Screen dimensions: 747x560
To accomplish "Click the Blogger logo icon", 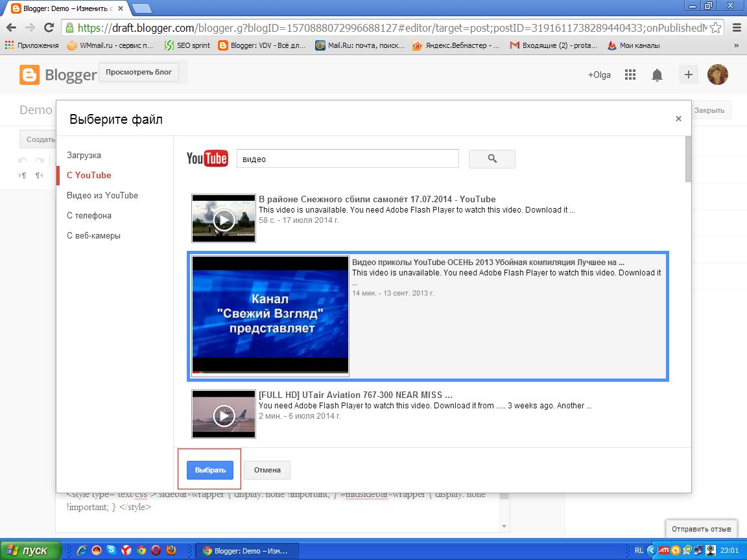I will pyautogui.click(x=30, y=75).
